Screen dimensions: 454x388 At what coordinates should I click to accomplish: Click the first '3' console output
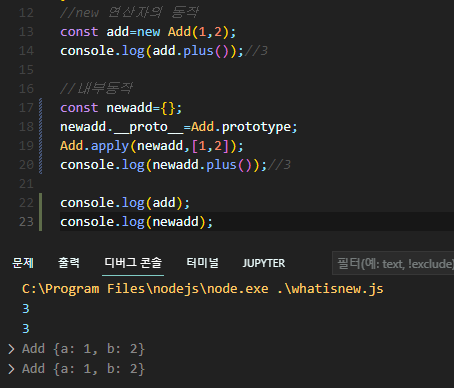click(x=26, y=309)
